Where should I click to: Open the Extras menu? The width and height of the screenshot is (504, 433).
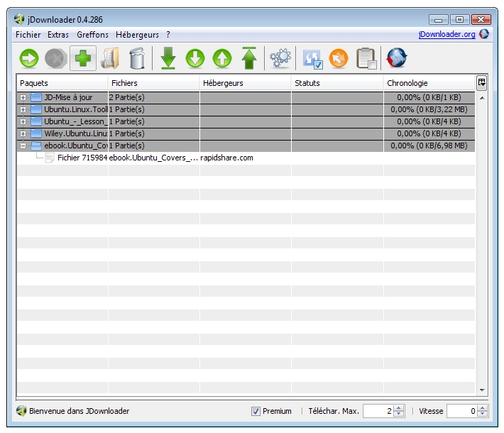[58, 35]
